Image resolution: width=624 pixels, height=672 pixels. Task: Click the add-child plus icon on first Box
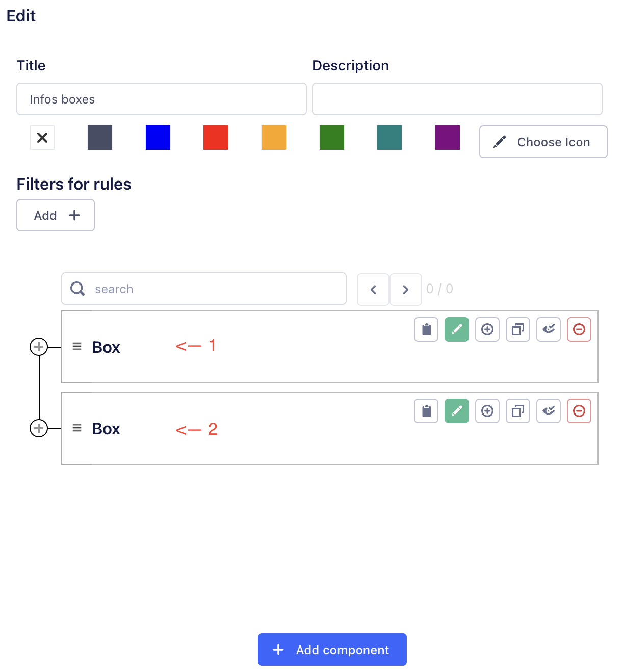click(x=487, y=329)
